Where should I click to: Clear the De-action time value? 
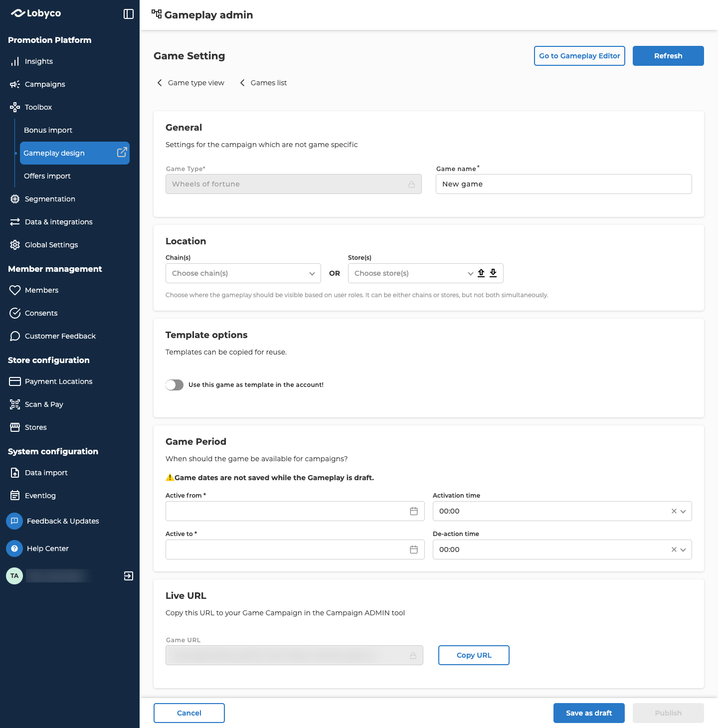[674, 549]
